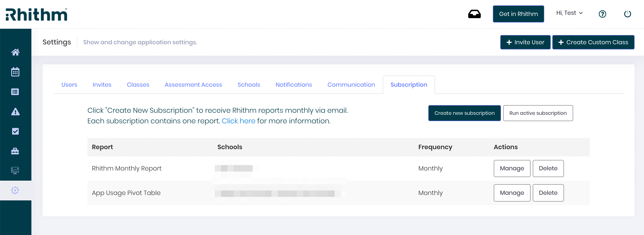The image size is (644, 235).
Task: Click Create Custom Class button
Action: coord(593,42)
